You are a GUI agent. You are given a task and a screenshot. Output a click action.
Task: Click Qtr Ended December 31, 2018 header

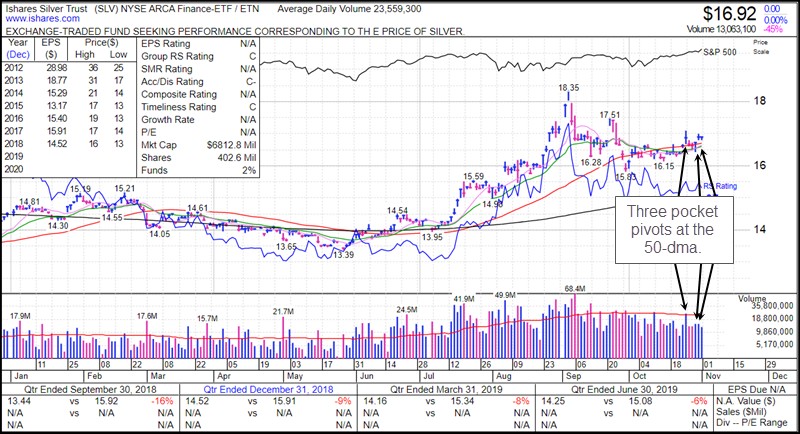click(268, 390)
